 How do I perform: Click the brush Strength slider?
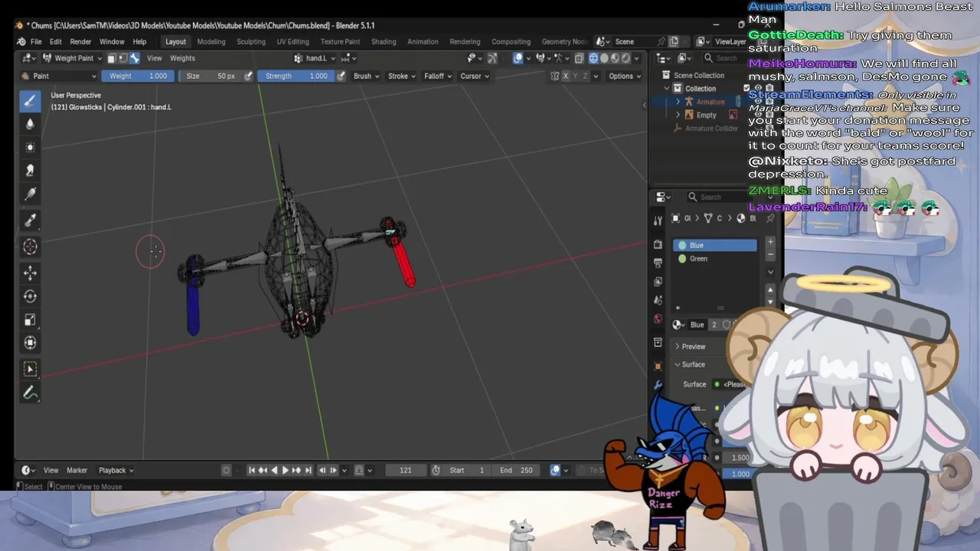click(x=296, y=76)
